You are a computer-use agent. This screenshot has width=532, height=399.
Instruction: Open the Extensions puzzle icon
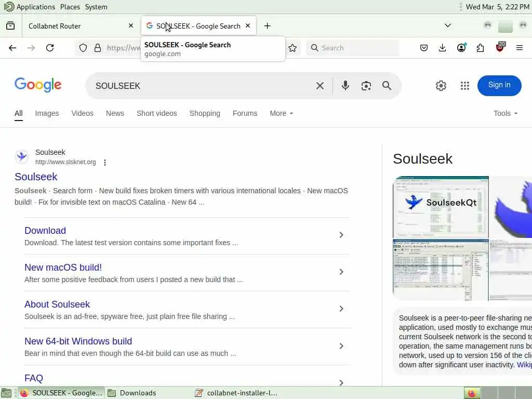tap(481, 48)
